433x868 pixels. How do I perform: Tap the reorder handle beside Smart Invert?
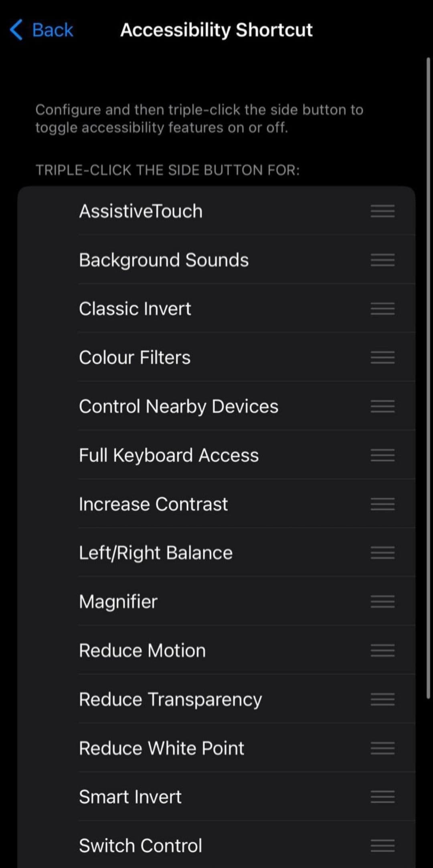pyautogui.click(x=382, y=797)
